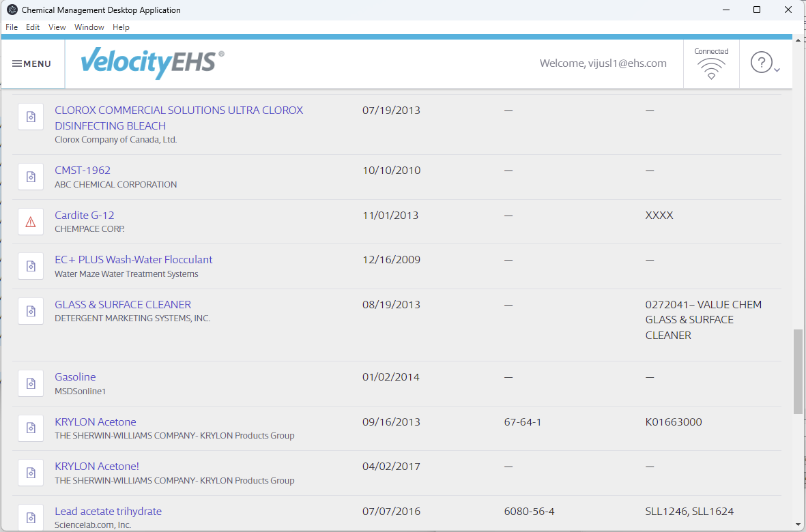Viewport: 806px width, 532px height.
Task: Open document icon for GLASS & SURFACE CLEANER
Action: [x=31, y=311]
